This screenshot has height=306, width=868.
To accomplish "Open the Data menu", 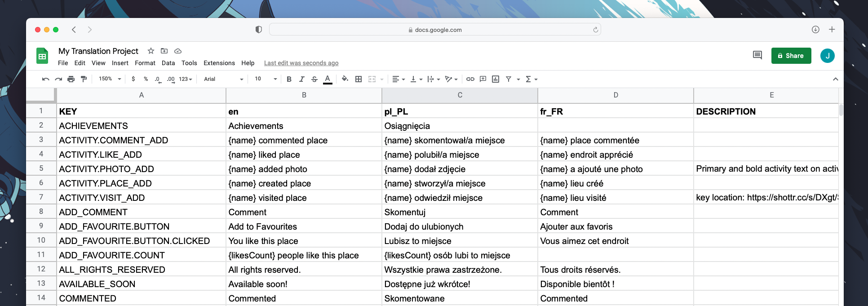I will pyautogui.click(x=168, y=63).
